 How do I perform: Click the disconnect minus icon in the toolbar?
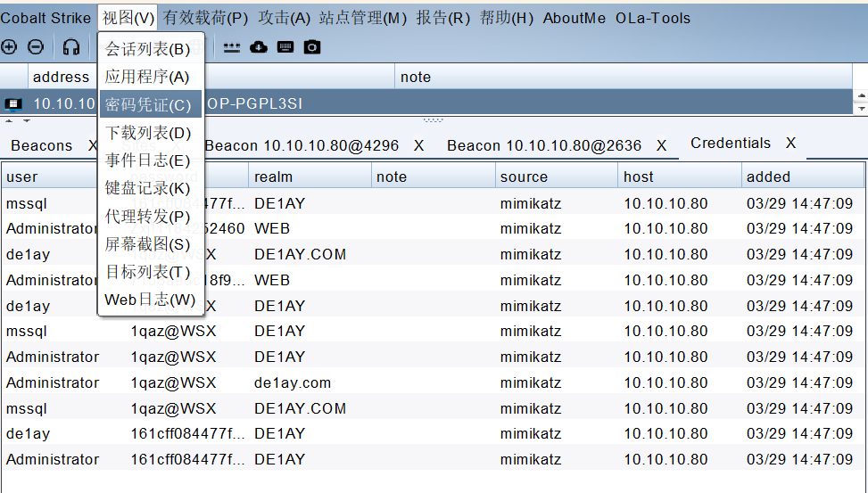click(36, 47)
